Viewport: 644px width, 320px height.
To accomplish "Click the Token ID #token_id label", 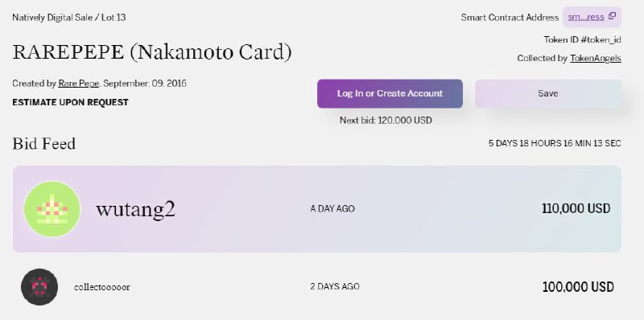I will (x=582, y=39).
